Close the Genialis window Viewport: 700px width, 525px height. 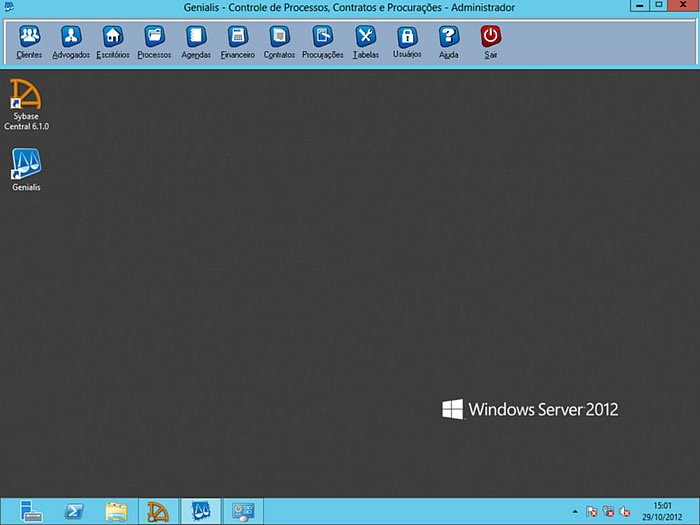coord(683,5)
